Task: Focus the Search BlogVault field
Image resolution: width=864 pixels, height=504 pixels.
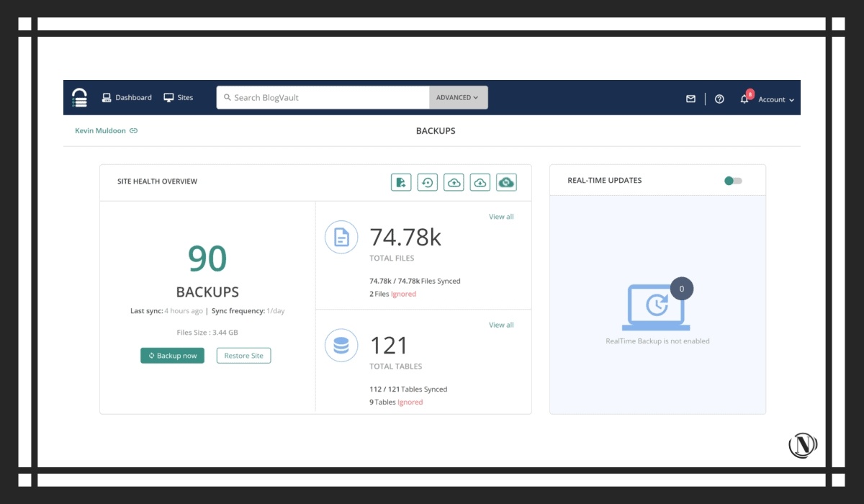Action: (x=323, y=97)
